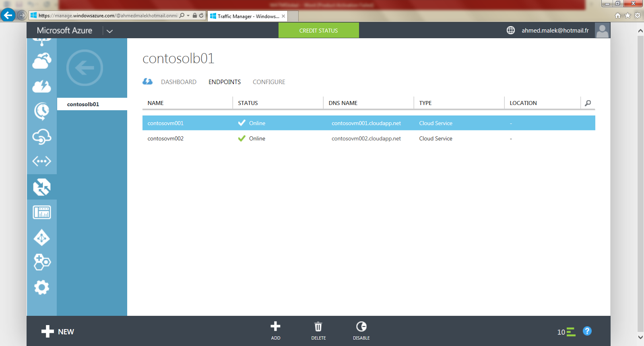Show the notifications list icon with count 10
Screen dimensions: 644x346
coord(566,332)
